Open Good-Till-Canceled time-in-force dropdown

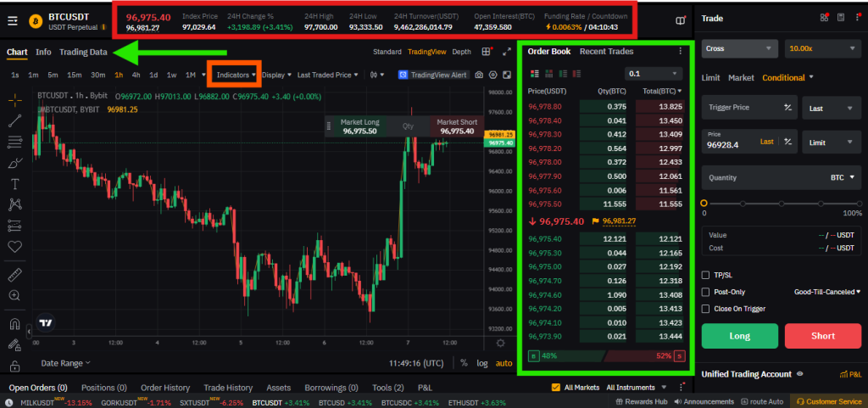[827, 292]
